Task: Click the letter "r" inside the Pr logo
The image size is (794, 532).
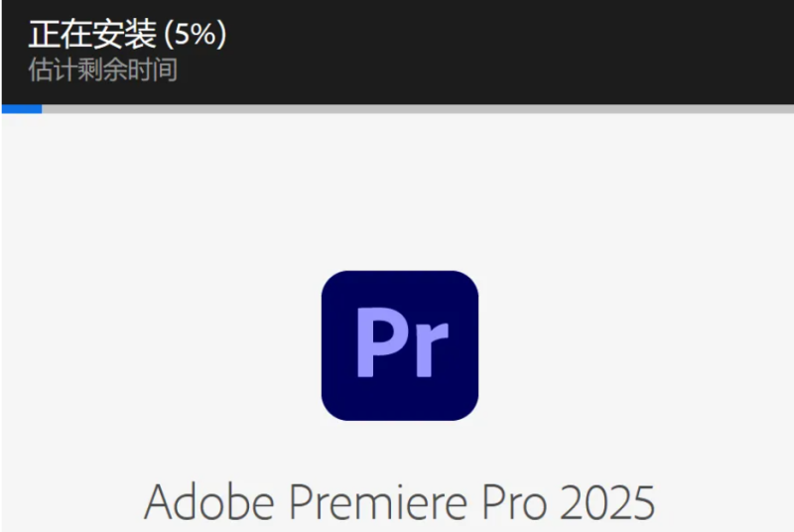Action: pyautogui.click(x=432, y=349)
